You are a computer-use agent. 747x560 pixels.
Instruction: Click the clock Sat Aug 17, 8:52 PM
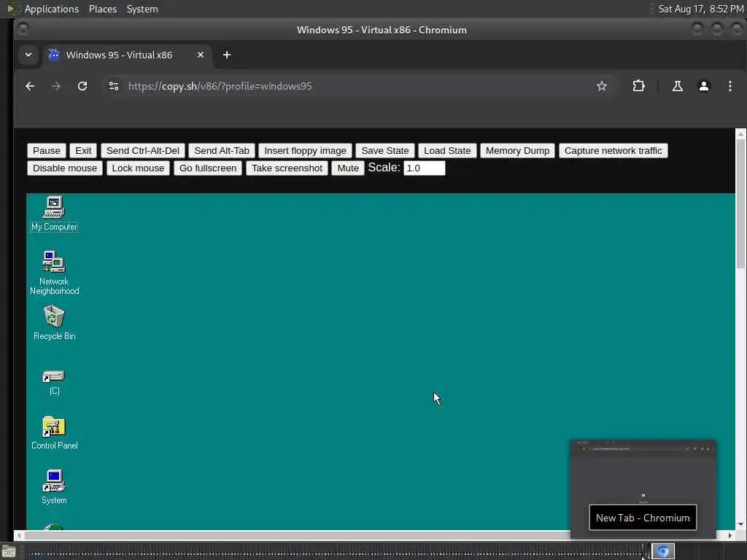point(701,9)
